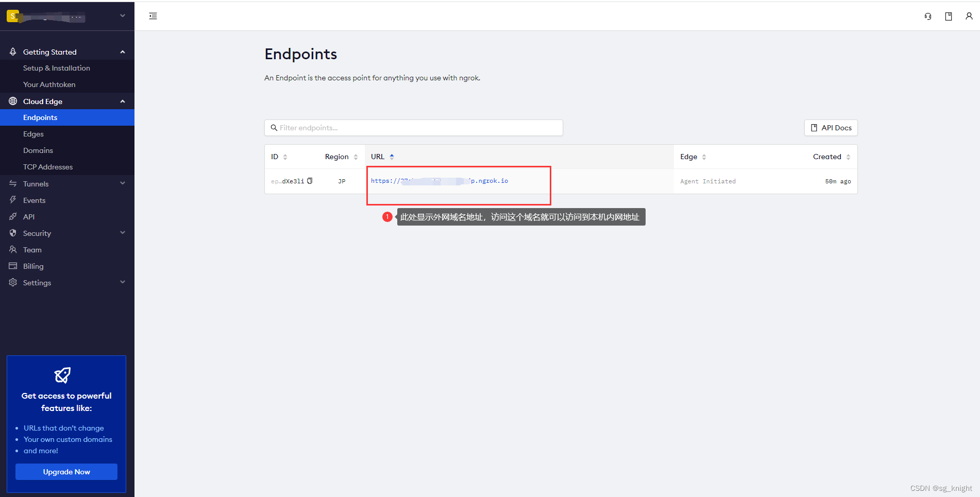The width and height of the screenshot is (980, 497).
Task: Open the documentation book icon in header
Action: tap(949, 16)
